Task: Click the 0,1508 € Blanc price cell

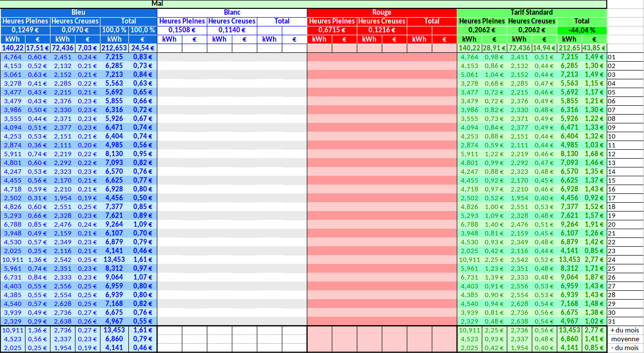Action: pos(182,30)
